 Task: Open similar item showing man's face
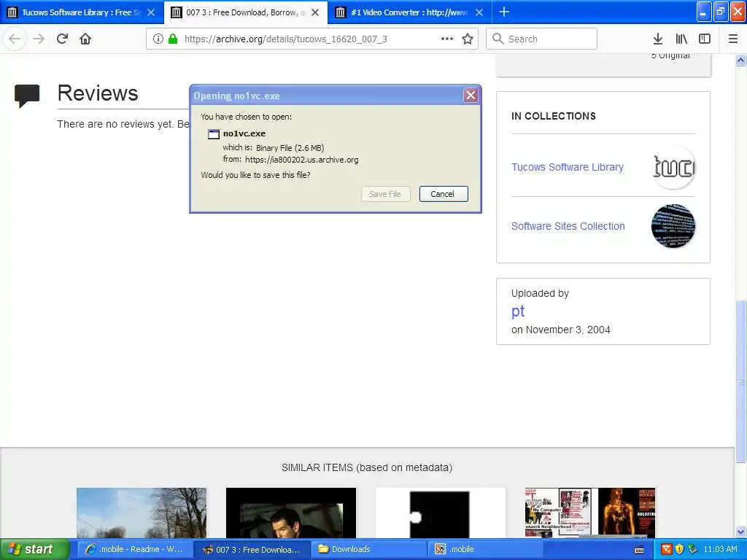(x=291, y=513)
